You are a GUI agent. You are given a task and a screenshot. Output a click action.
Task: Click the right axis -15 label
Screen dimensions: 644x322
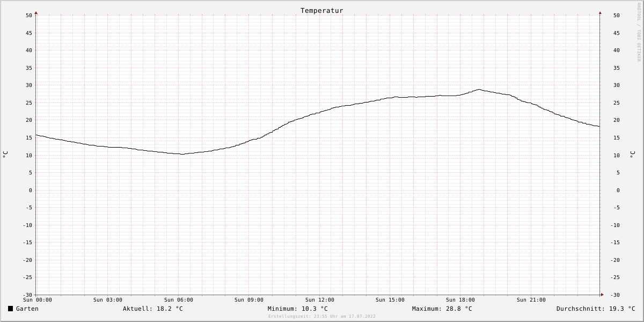pyautogui.click(x=616, y=243)
